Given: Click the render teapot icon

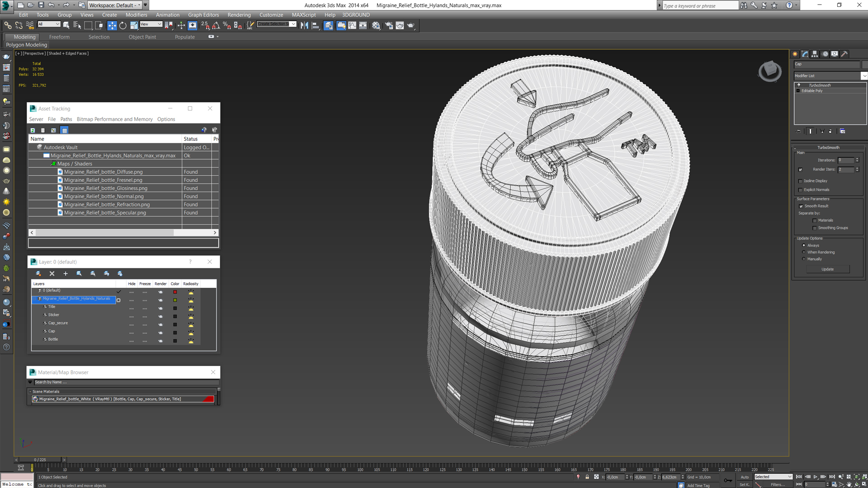Looking at the screenshot, I should [410, 25].
